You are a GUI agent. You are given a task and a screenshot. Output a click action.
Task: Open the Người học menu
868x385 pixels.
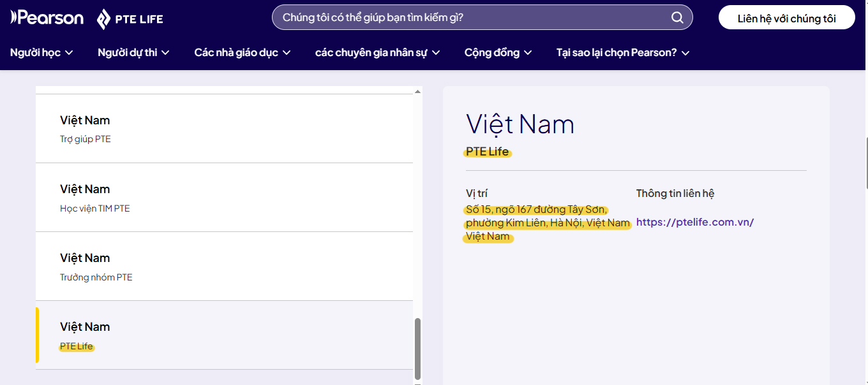(41, 52)
